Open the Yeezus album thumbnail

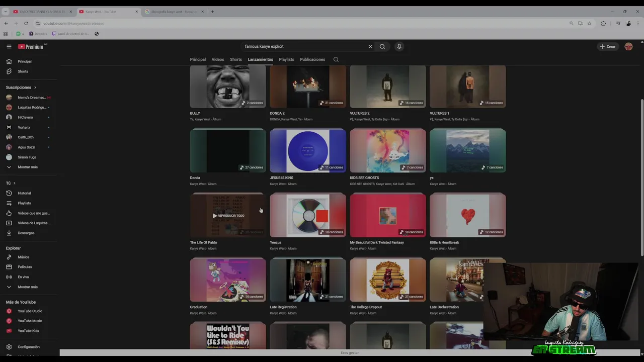[308, 216]
